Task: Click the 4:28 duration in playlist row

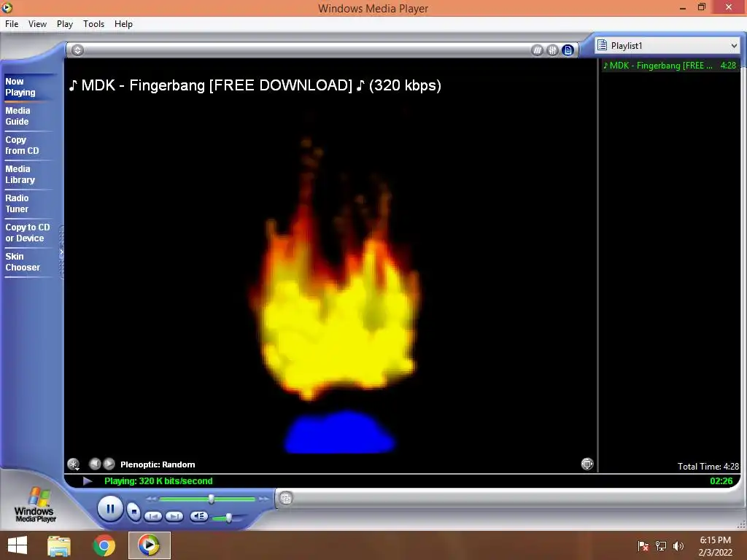Action: 728,66
